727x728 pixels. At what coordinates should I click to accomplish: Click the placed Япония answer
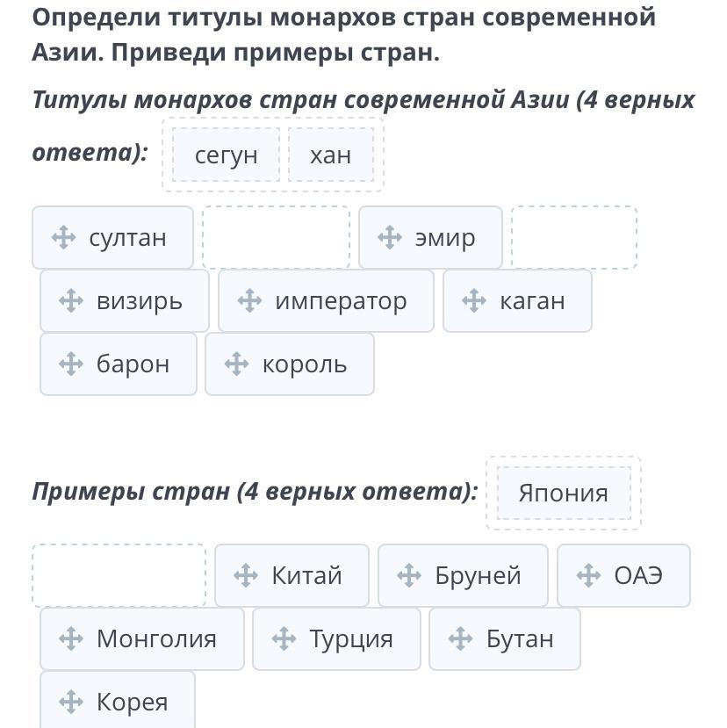coord(564,493)
